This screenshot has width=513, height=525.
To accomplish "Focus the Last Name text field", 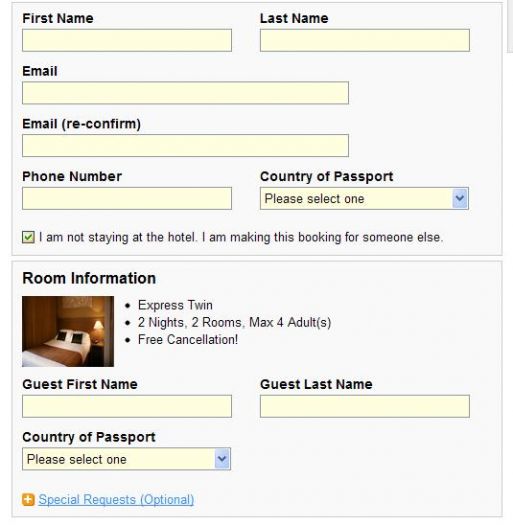I will pos(365,40).
